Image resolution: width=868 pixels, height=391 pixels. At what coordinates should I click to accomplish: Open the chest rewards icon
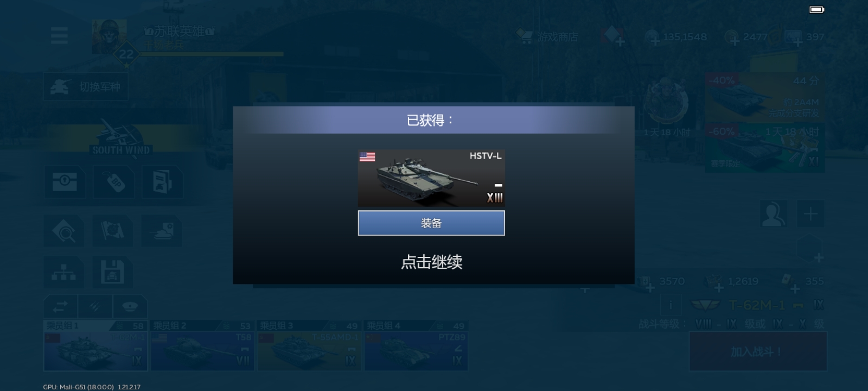(x=65, y=182)
